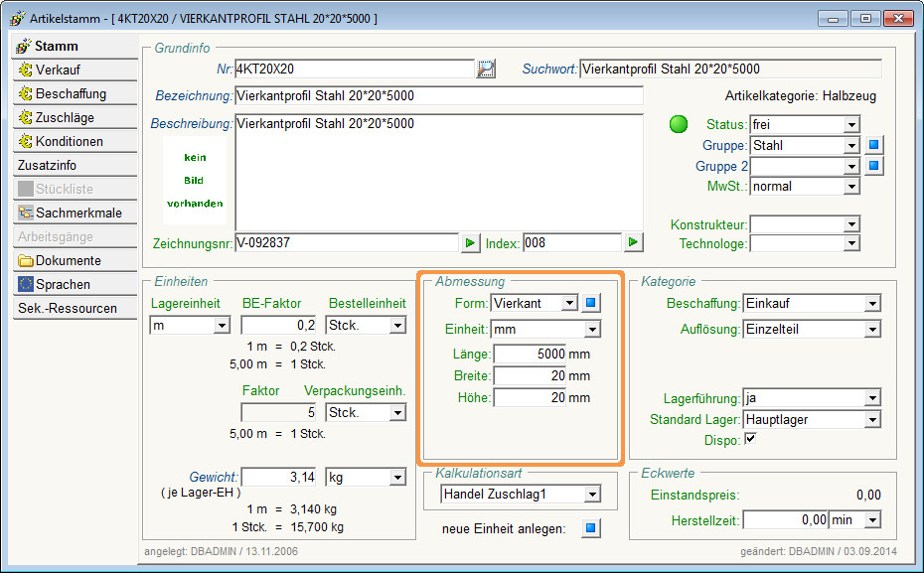Click green arrow beside Zeichnungsnr. field

coord(470,242)
